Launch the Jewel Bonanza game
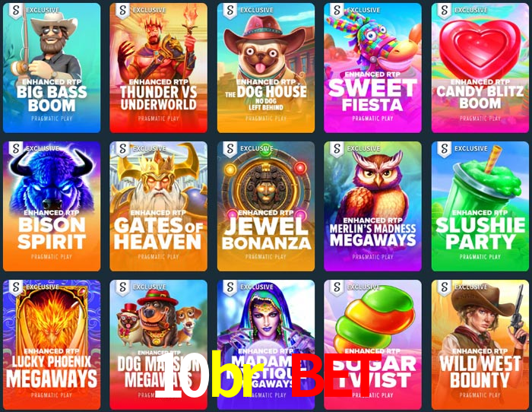Screen dimensions: 532x412 tap(266, 206)
